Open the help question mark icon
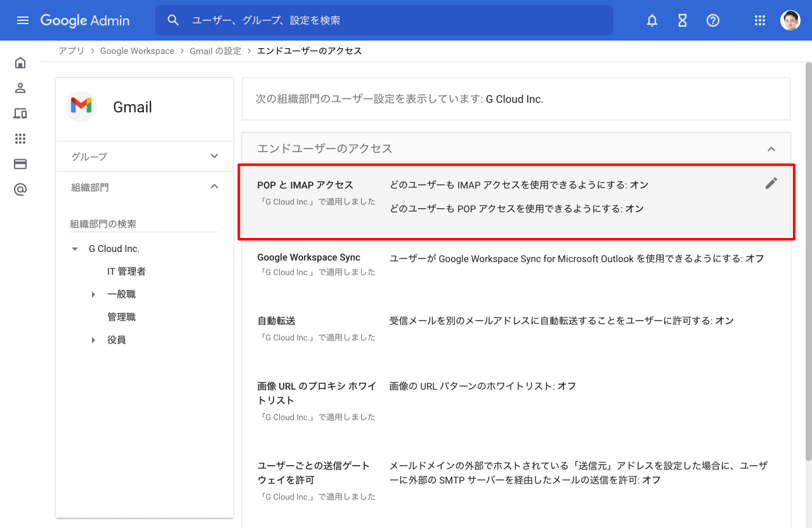Viewport: 812px width, 528px height. [x=713, y=20]
